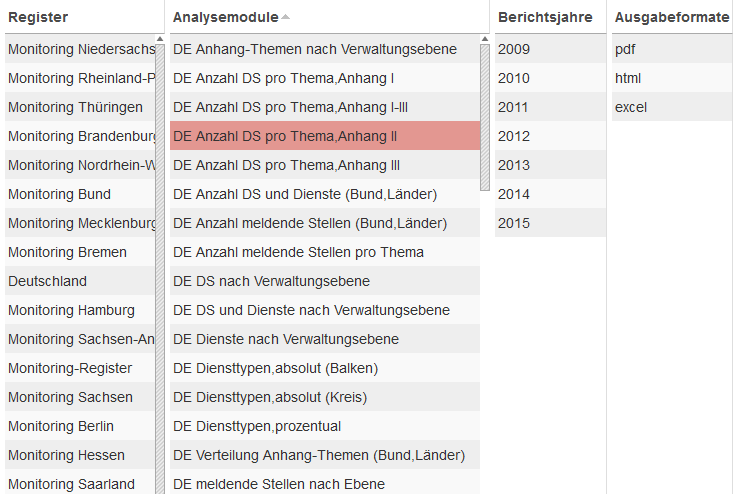Image resolution: width=735 pixels, height=494 pixels.
Task: Open DE Anhang-Themen nach Verwaltungsebene module
Action: (x=315, y=49)
